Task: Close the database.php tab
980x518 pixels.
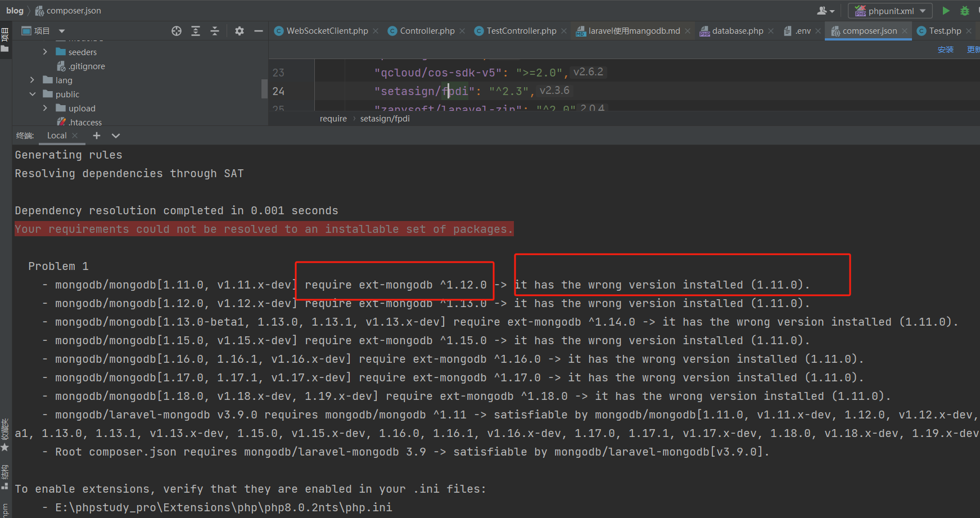Action: click(771, 31)
